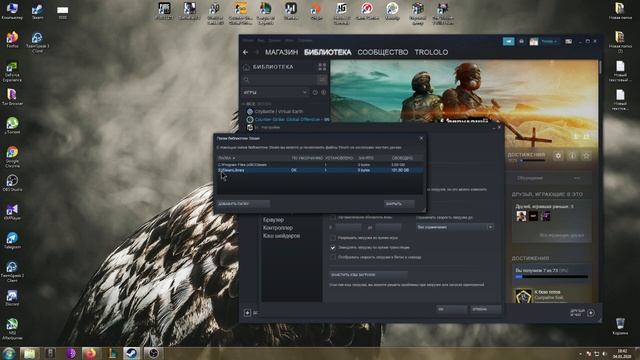Image resolution: width=640 pixels, height=360 pixels.
Task: Select Контроллер in the settings category list
Action: (x=278, y=228)
